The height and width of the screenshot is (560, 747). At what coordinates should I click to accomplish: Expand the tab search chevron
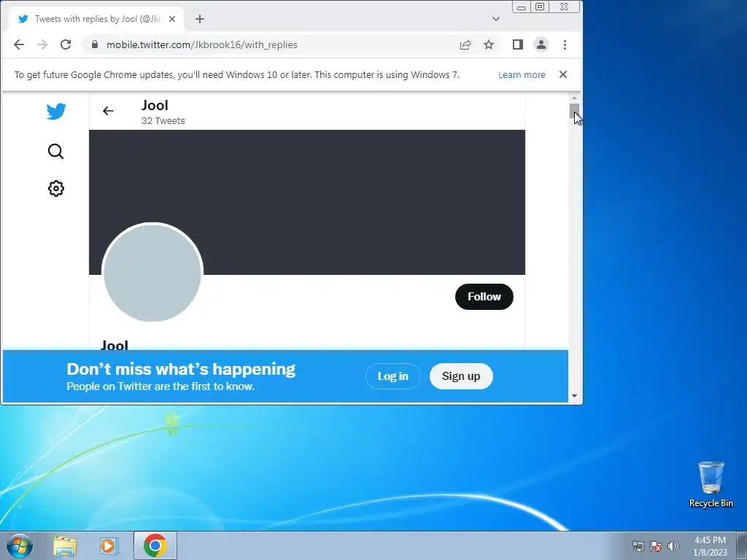click(x=496, y=19)
